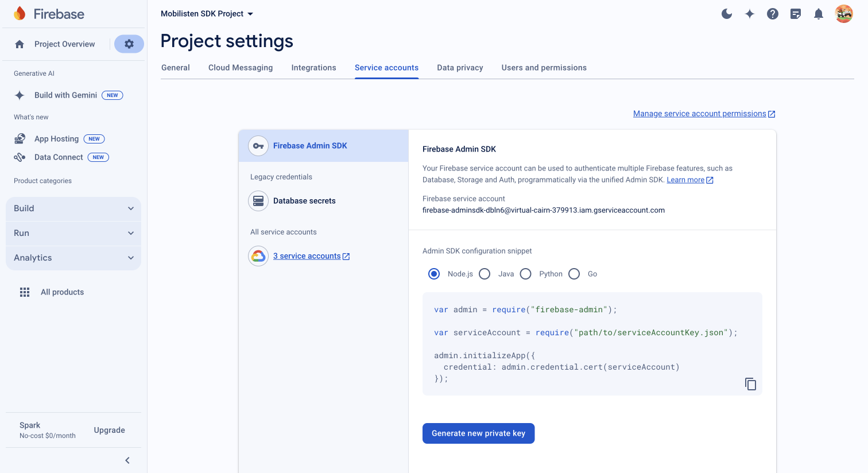Select the Java radio button
This screenshot has height=473, width=868.
[485, 274]
